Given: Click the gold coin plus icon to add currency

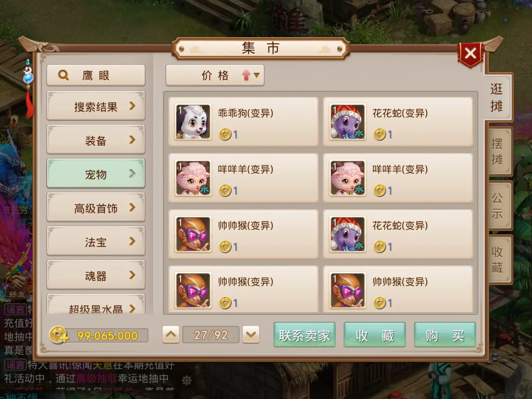Looking at the screenshot, I should tap(59, 335).
